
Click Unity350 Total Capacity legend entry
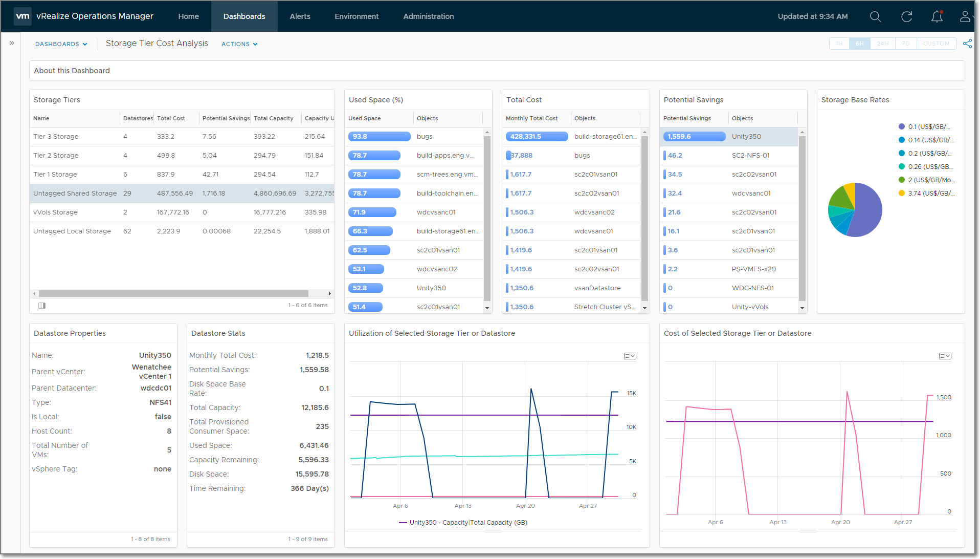463,523
